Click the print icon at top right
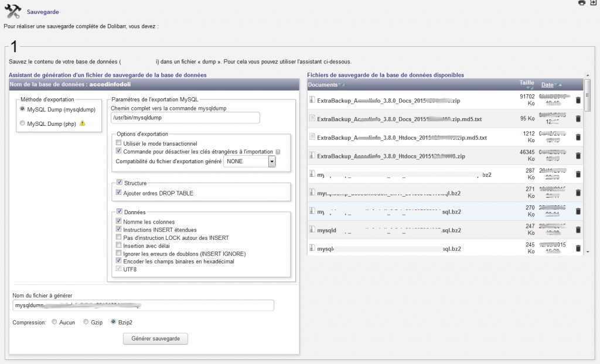This screenshot has height=364, width=600. tap(582, 3)
